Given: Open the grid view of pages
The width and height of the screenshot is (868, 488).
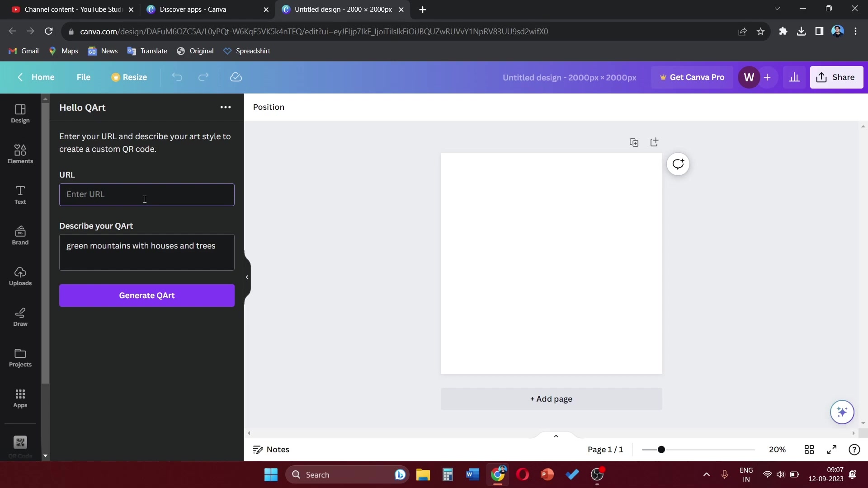Looking at the screenshot, I should [x=809, y=450].
